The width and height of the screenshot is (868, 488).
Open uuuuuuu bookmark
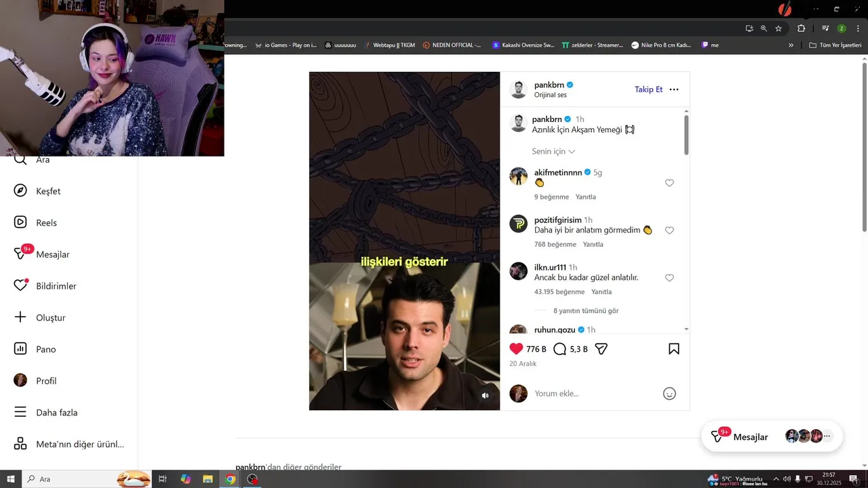click(340, 45)
